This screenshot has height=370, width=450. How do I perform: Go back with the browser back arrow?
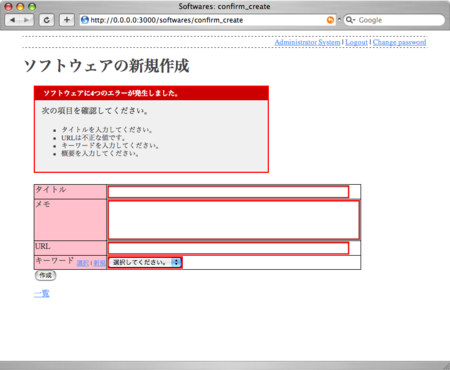(x=12, y=20)
